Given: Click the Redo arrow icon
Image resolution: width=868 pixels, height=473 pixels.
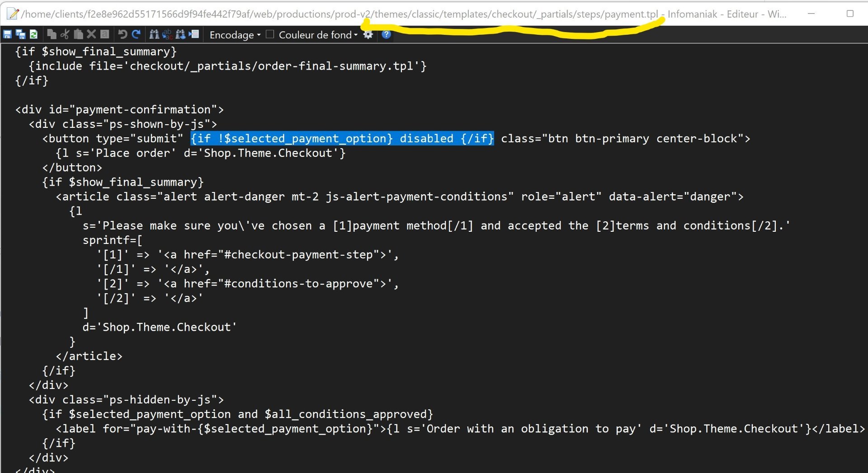Looking at the screenshot, I should (x=136, y=34).
